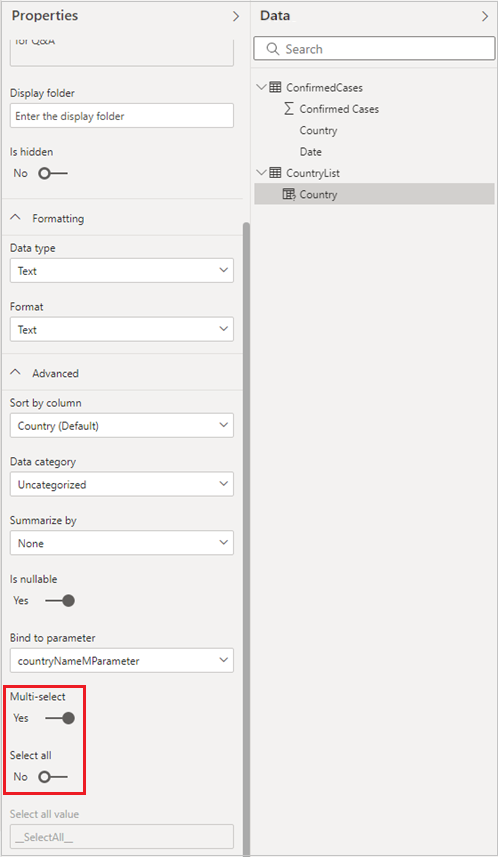The image size is (498, 857).
Task: Click the Confirmed Cases sigma icon
Action: [x=289, y=109]
